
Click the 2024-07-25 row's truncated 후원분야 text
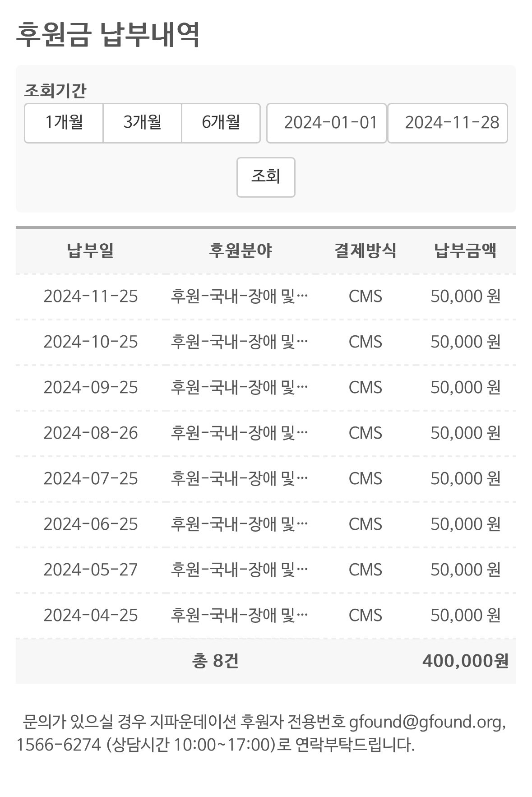239,479
